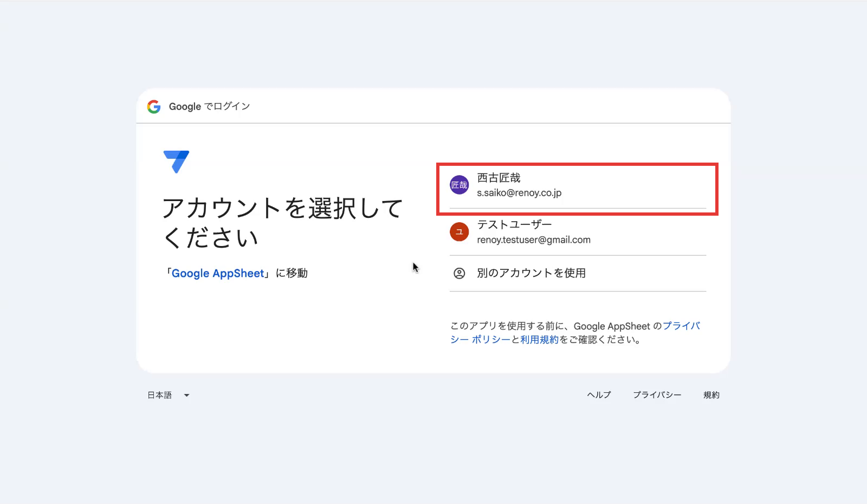Click the プライバシー footer link
The width and height of the screenshot is (867, 504).
[x=657, y=395]
